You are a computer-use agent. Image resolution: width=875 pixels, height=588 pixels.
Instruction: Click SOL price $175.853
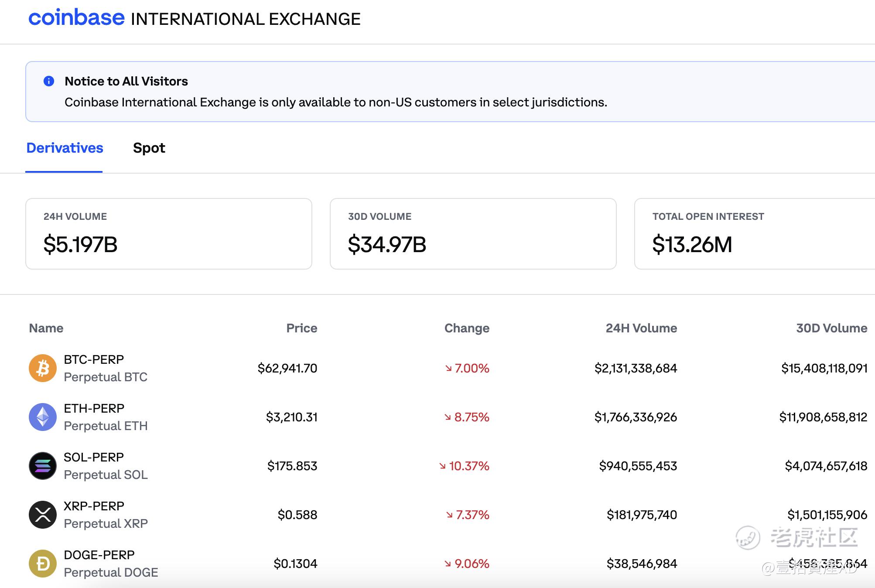pyautogui.click(x=292, y=466)
